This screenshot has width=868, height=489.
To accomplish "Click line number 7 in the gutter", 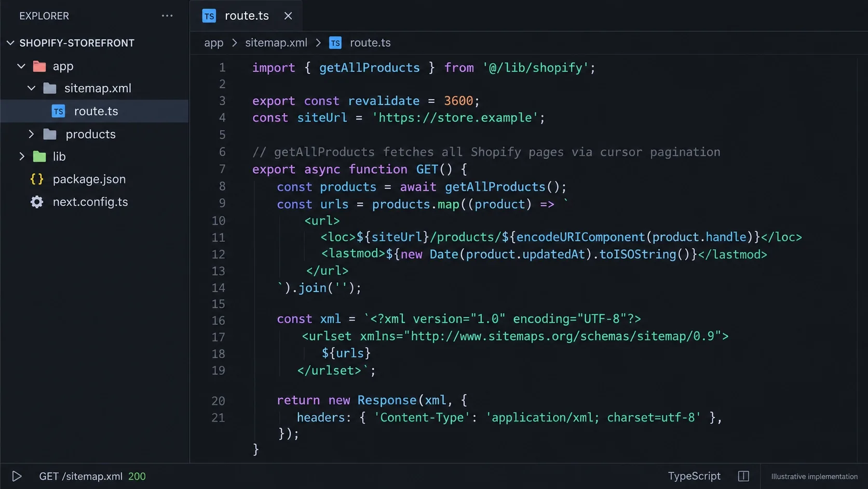I will (x=222, y=169).
